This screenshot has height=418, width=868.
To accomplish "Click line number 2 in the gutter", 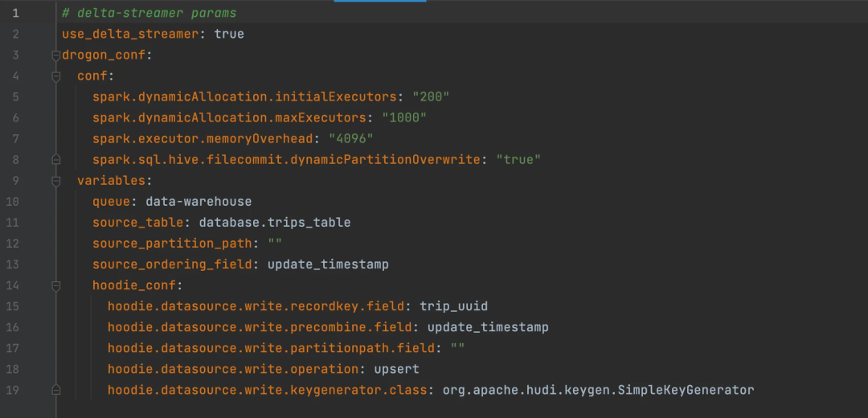I will tap(15, 34).
